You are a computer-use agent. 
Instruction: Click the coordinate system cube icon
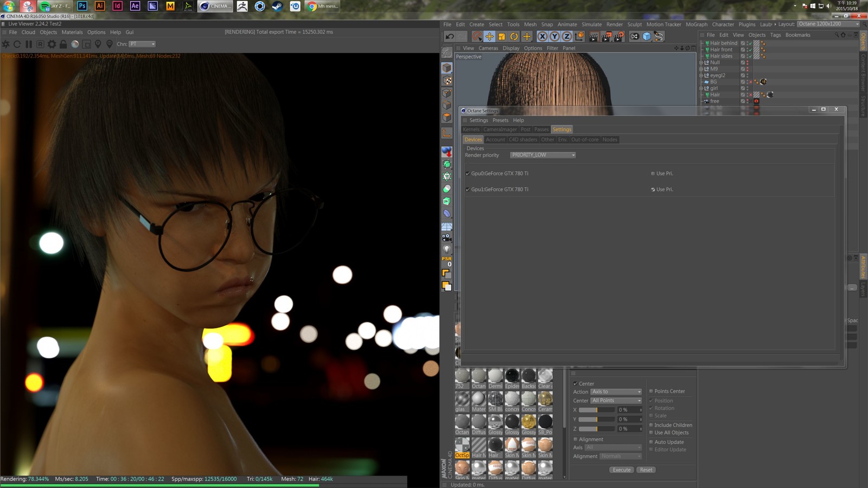[x=579, y=36]
